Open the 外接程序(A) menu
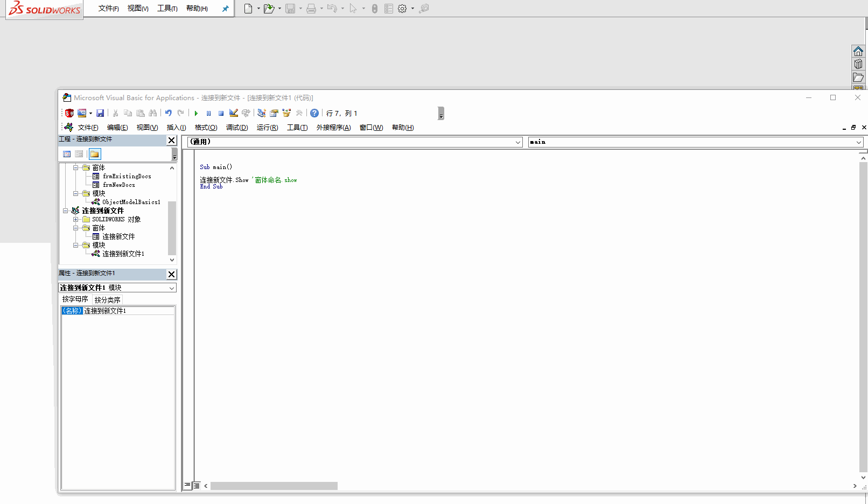The height and width of the screenshot is (504, 868). [x=333, y=128]
